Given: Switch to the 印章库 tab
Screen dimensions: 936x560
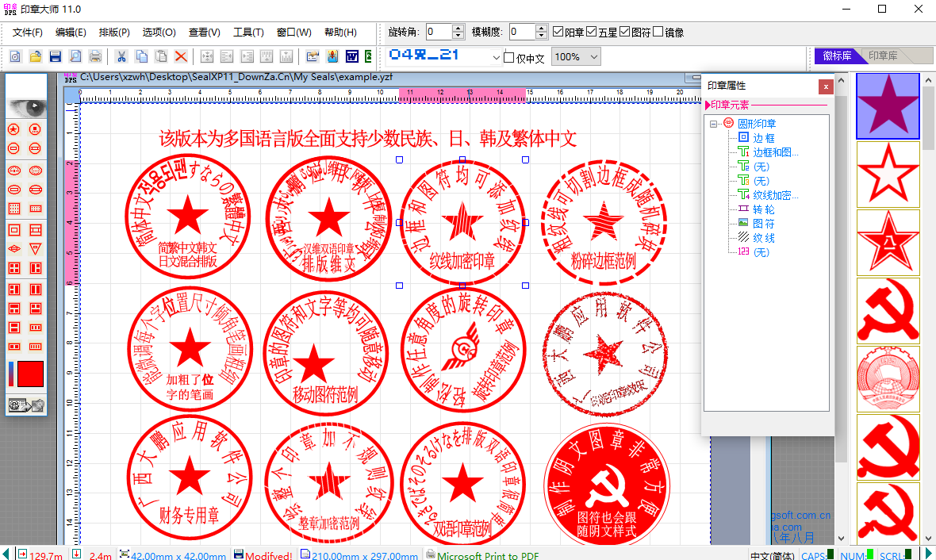Looking at the screenshot, I should [883, 56].
